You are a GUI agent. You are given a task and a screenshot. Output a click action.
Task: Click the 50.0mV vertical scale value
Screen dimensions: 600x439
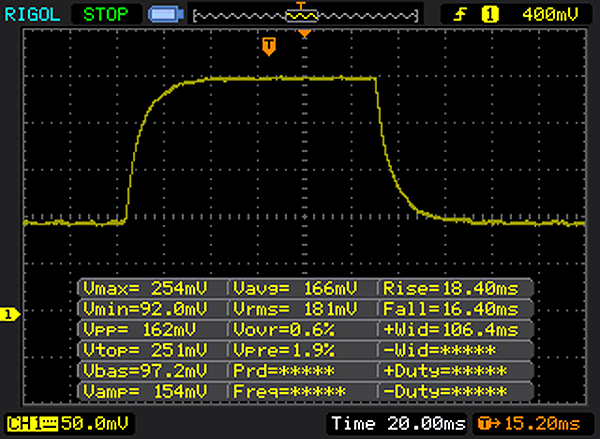(x=95, y=424)
